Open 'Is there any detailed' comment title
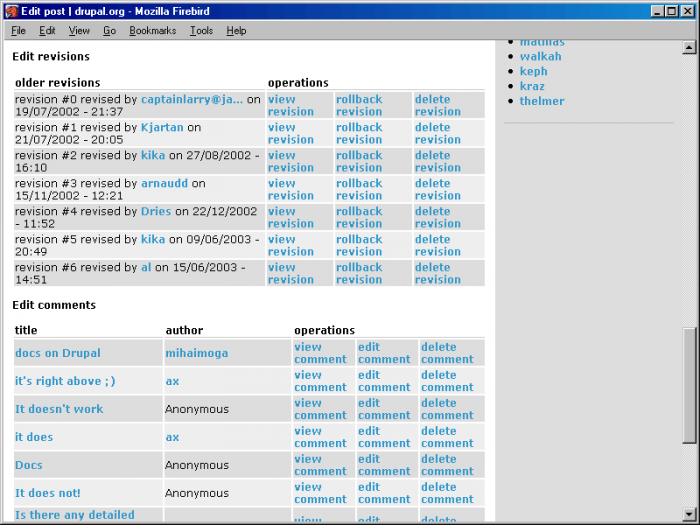 tap(75, 515)
